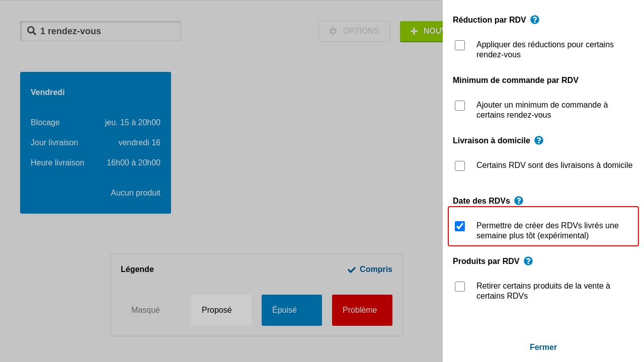644x362 pixels.
Task: Uncheck RDVs livrés une semaine plus tôt
Action: [x=460, y=226]
